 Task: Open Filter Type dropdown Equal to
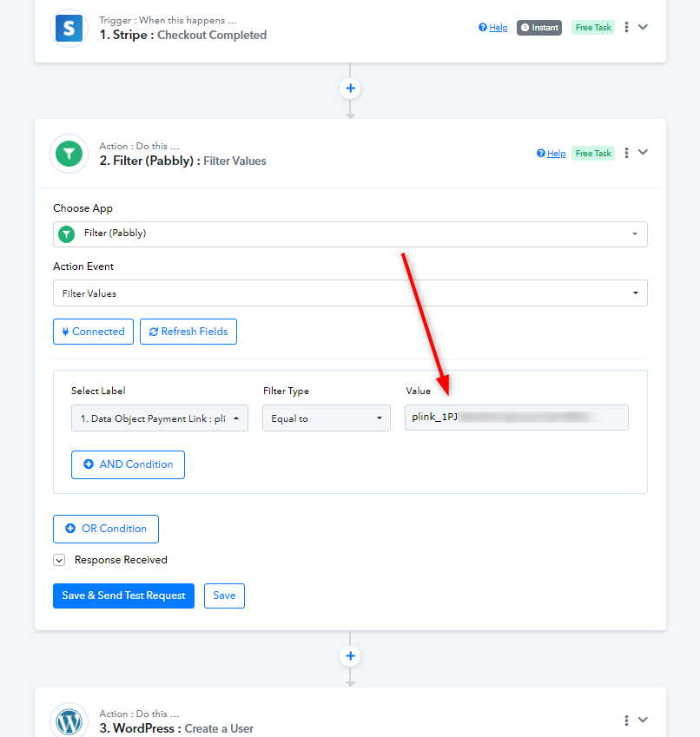pyautogui.click(x=327, y=418)
